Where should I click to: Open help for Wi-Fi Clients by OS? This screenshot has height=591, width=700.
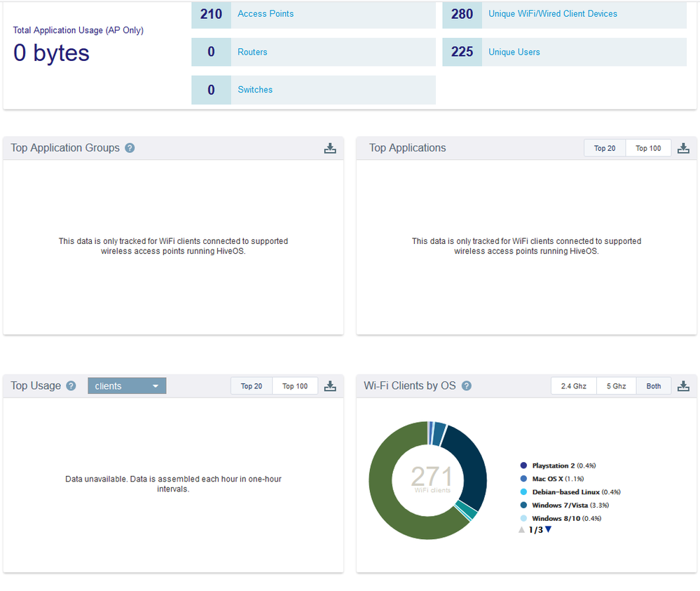click(467, 386)
